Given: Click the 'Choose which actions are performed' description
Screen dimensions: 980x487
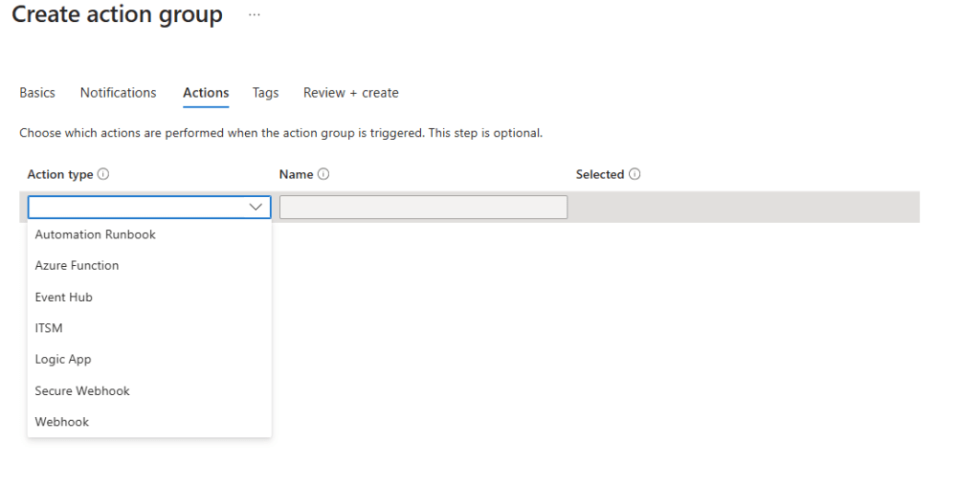Looking at the screenshot, I should coord(280,133).
